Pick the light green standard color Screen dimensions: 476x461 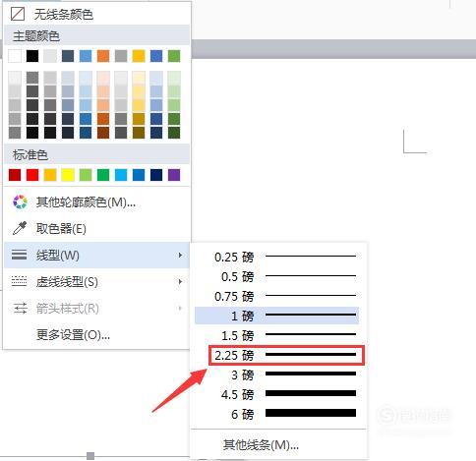coord(86,175)
